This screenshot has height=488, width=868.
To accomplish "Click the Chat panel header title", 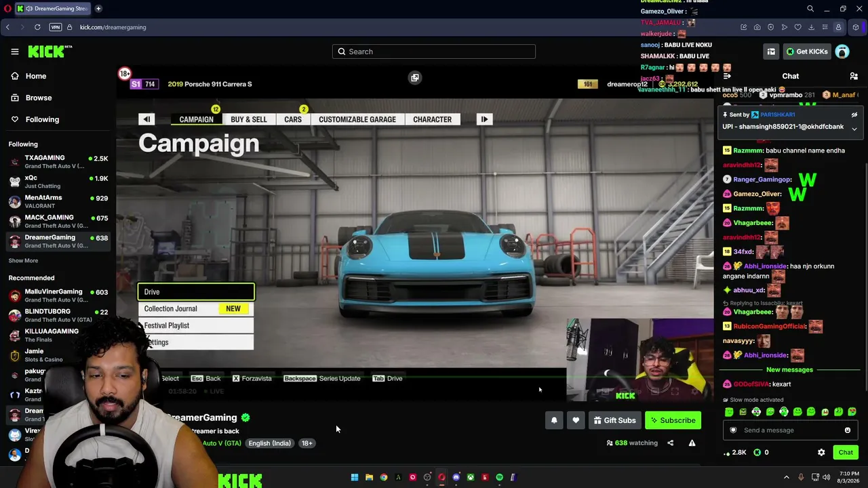I will [x=791, y=76].
